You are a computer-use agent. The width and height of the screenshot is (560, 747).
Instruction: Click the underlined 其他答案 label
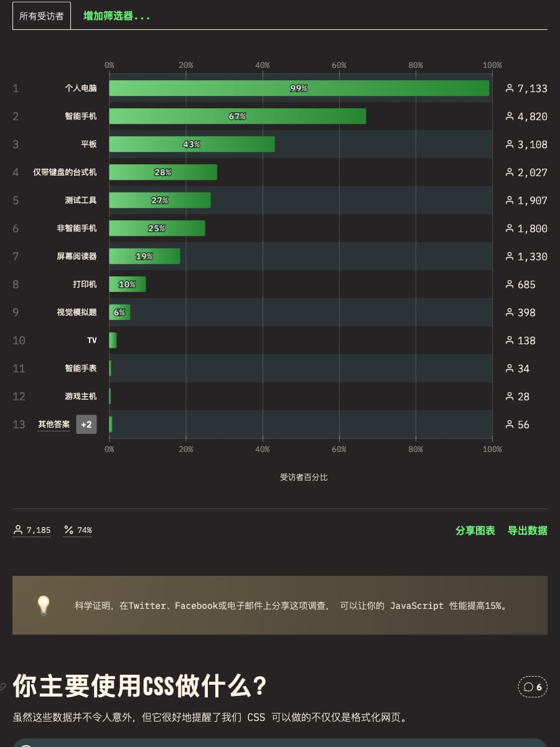pyautogui.click(x=55, y=425)
